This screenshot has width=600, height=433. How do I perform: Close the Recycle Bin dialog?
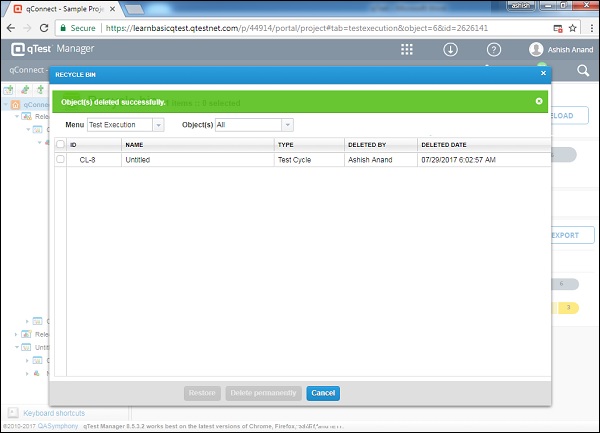coord(543,73)
